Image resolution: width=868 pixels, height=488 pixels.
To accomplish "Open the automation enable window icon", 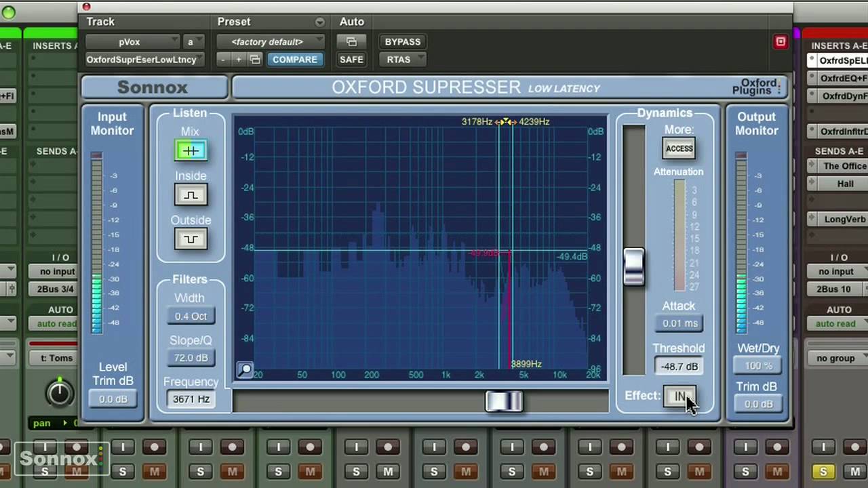I will click(x=351, y=42).
